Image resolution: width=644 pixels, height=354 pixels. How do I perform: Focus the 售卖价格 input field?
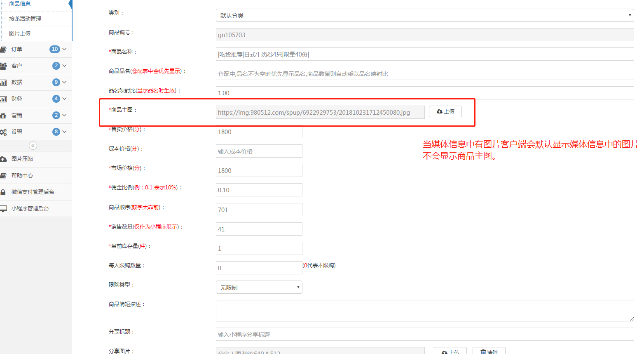259,132
